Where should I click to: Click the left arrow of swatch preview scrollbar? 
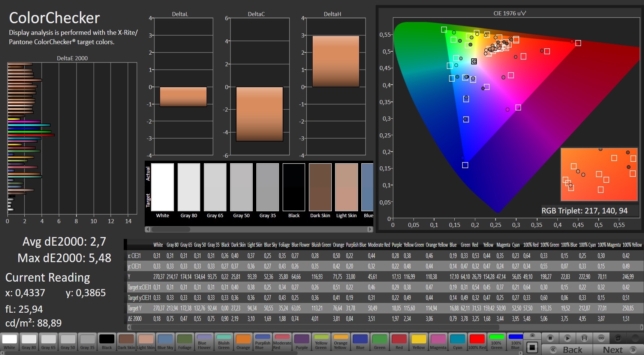(x=148, y=229)
